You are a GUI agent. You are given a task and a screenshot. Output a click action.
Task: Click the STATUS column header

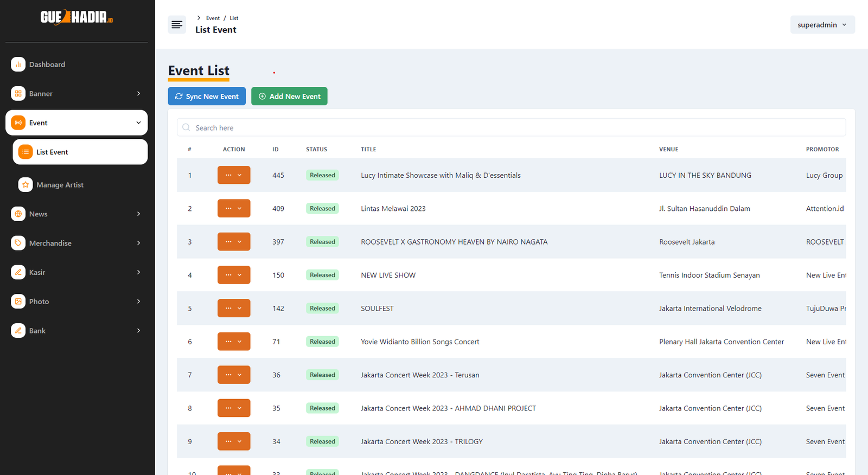point(316,149)
